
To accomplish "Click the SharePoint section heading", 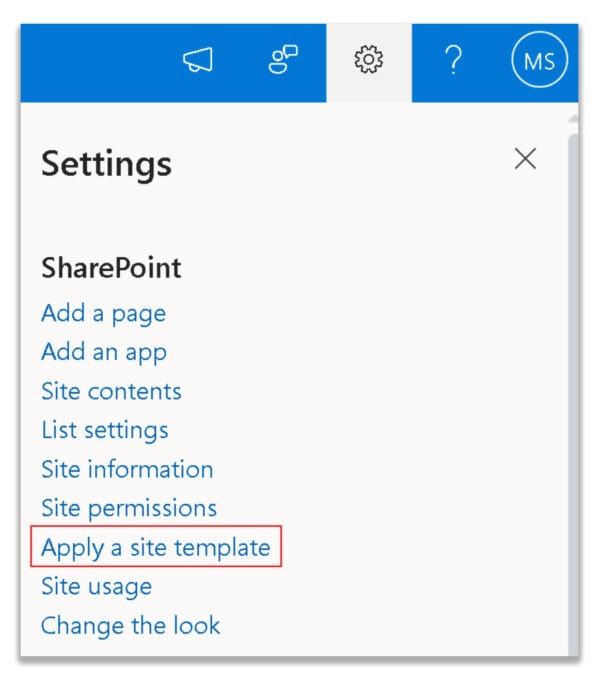I will pyautogui.click(x=111, y=268).
